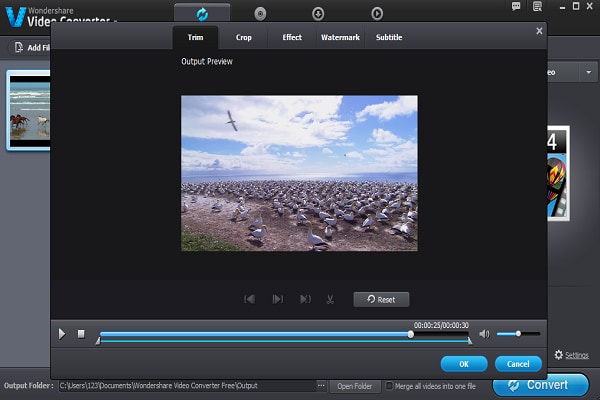
Task: Set trim start point icon
Action: pyautogui.click(x=278, y=299)
